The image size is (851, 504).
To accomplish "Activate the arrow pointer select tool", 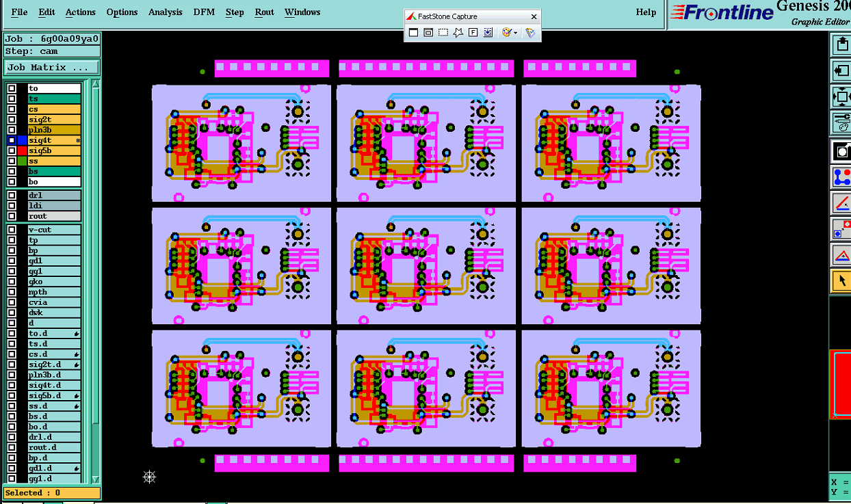I will (841, 281).
